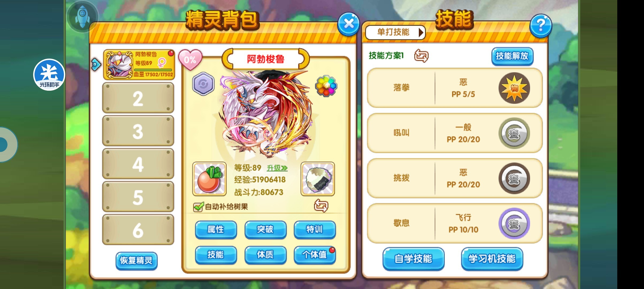Expand the 单打技能 mode selector
Image resolution: width=644 pixels, height=289 pixels.
click(395, 32)
